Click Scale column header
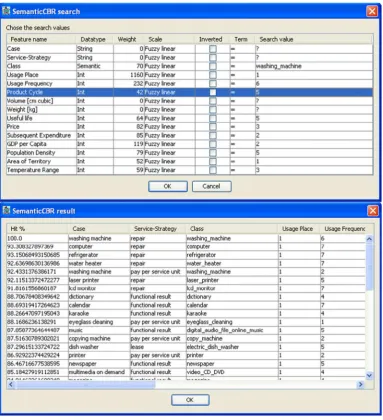 click(169, 39)
